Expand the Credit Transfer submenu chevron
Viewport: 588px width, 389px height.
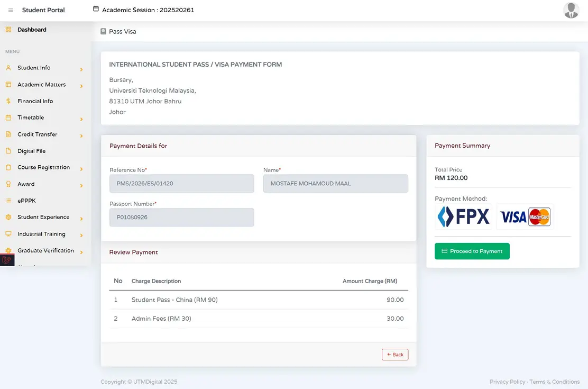click(x=81, y=136)
